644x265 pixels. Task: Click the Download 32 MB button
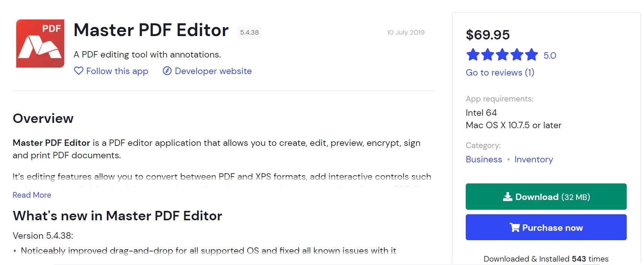tap(546, 197)
